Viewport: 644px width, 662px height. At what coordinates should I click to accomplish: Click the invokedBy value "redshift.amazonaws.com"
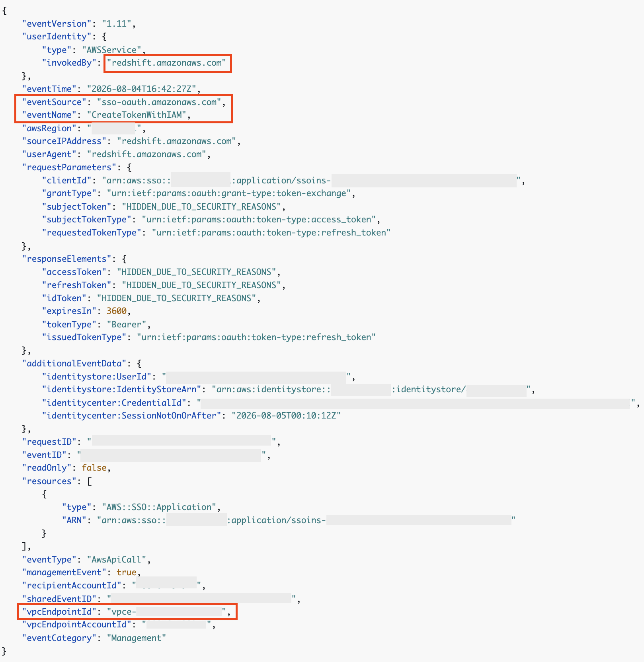point(166,63)
